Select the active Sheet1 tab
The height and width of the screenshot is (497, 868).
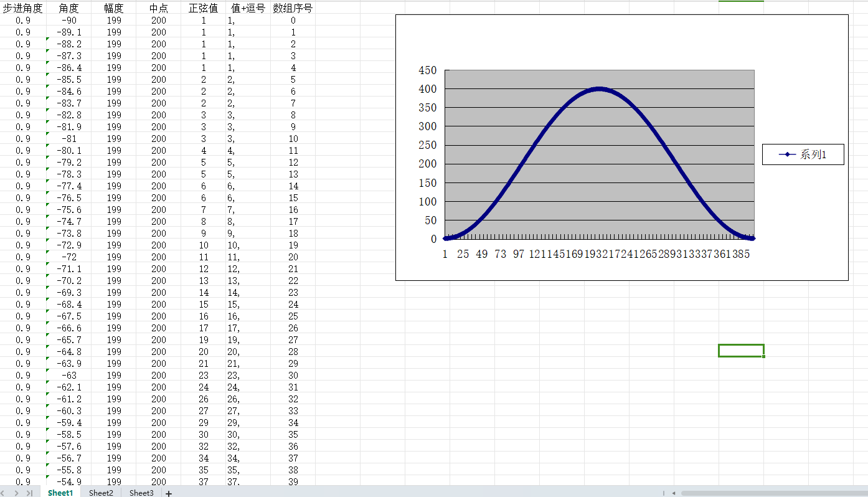(x=60, y=493)
